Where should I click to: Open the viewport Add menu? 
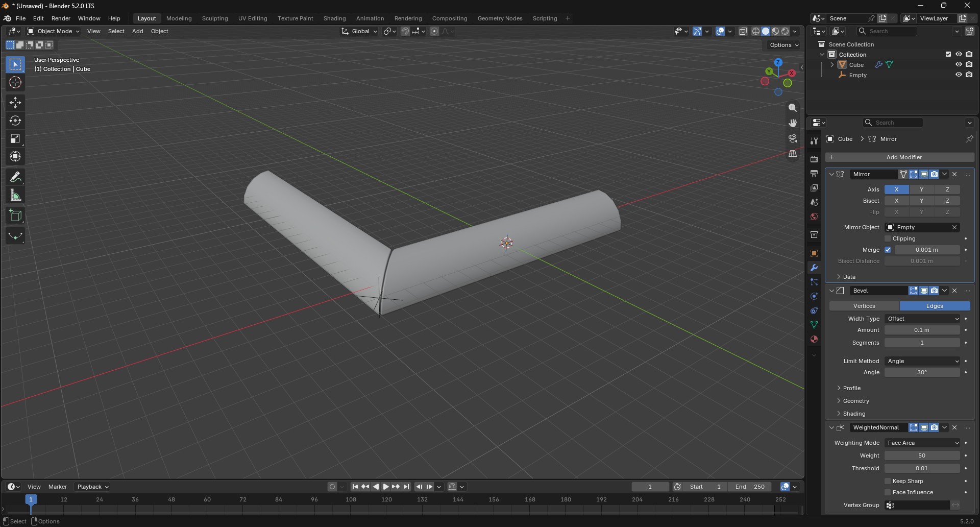coord(137,31)
